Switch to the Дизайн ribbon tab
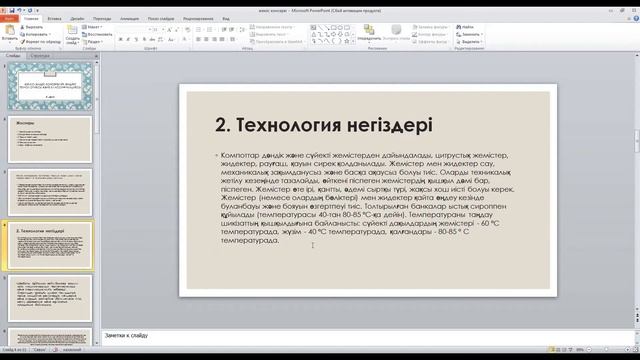The image size is (640, 360). (77, 19)
